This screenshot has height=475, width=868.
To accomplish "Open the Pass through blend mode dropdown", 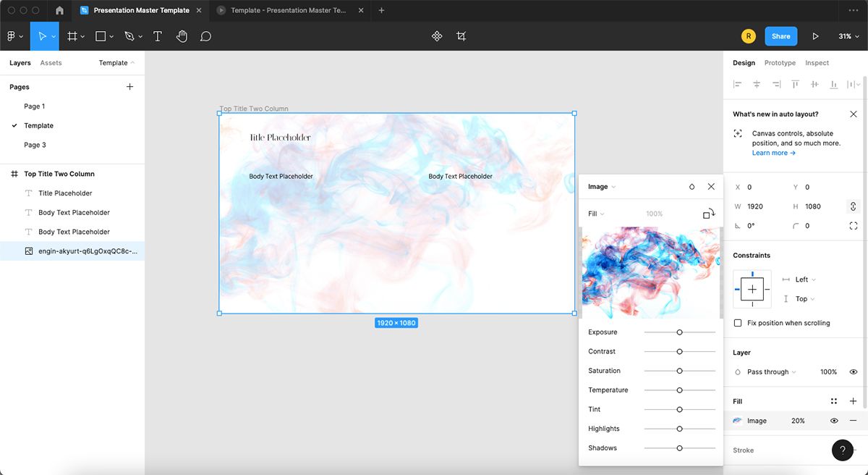I will [767, 371].
